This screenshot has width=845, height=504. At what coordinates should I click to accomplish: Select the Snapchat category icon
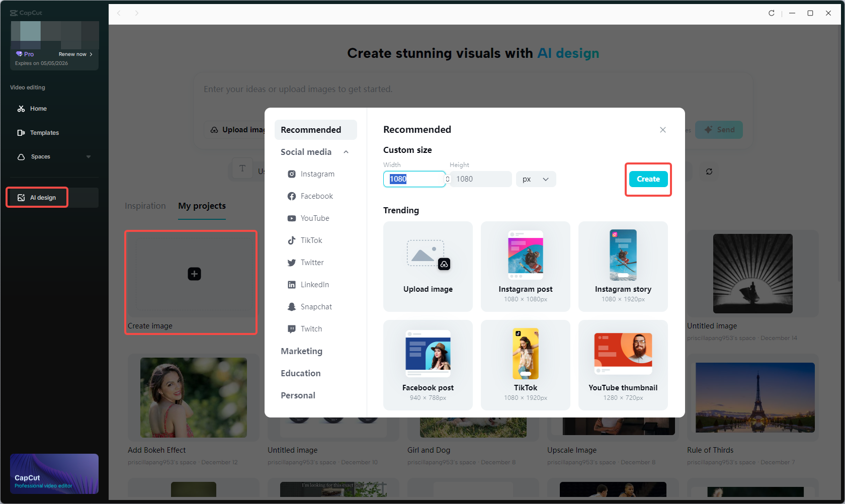coord(292,306)
